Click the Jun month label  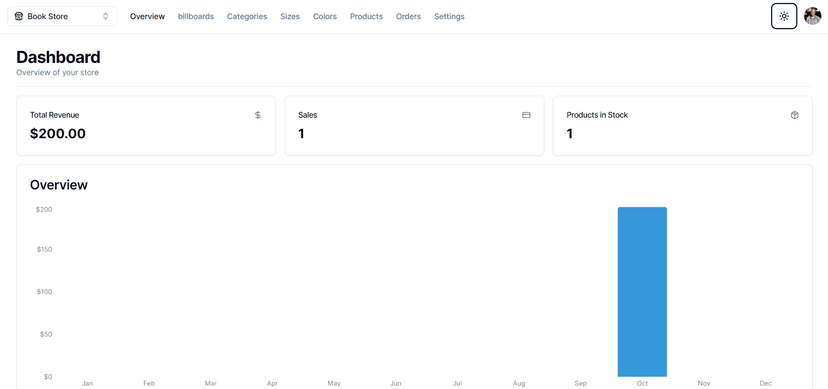click(x=396, y=384)
